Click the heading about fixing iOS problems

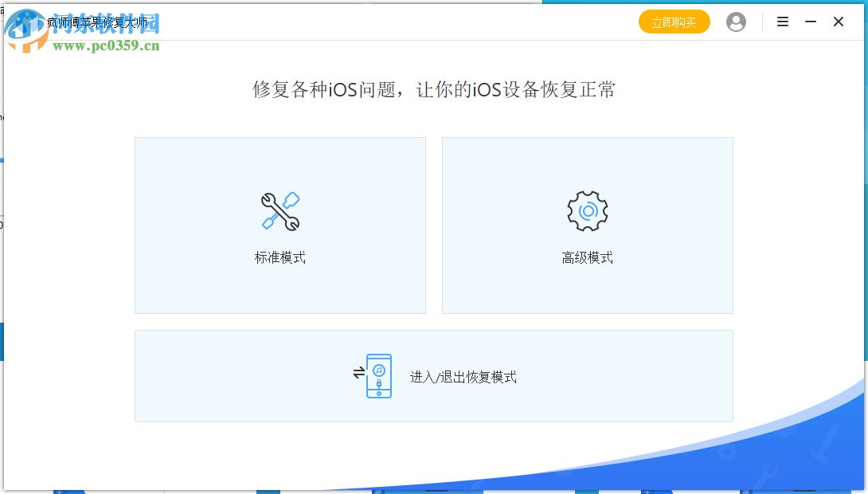coord(434,90)
